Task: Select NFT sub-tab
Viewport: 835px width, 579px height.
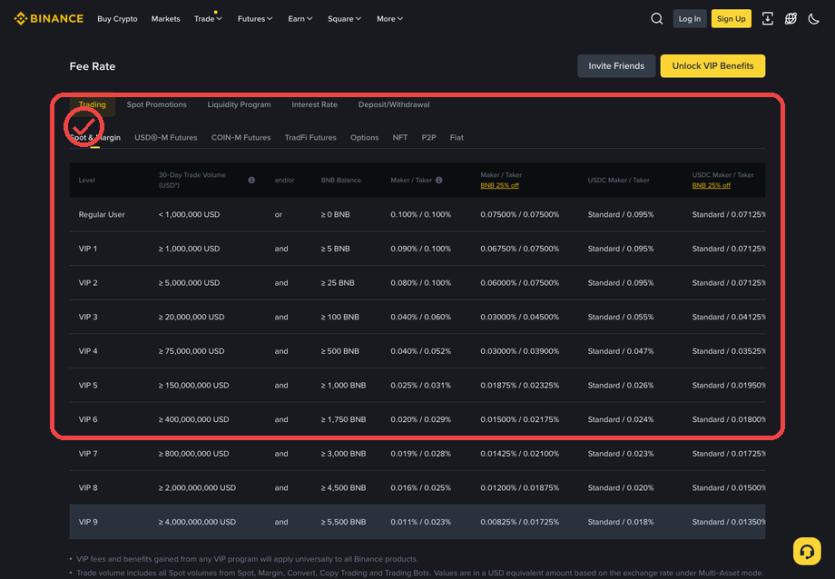Action: pos(400,137)
